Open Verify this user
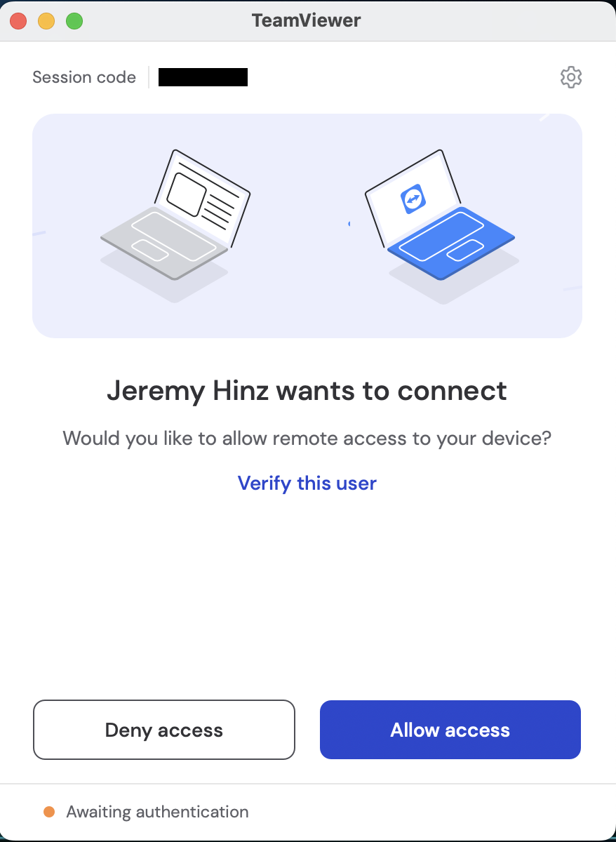This screenshot has width=616, height=842. point(307,483)
